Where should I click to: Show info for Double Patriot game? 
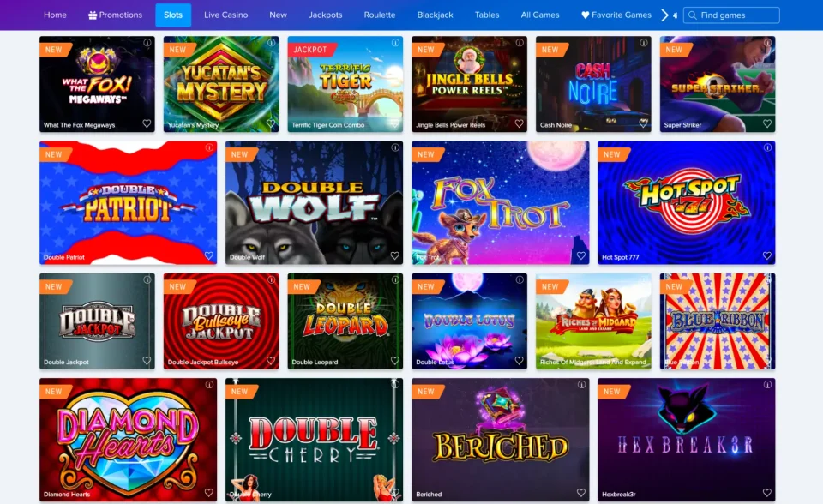click(x=209, y=147)
